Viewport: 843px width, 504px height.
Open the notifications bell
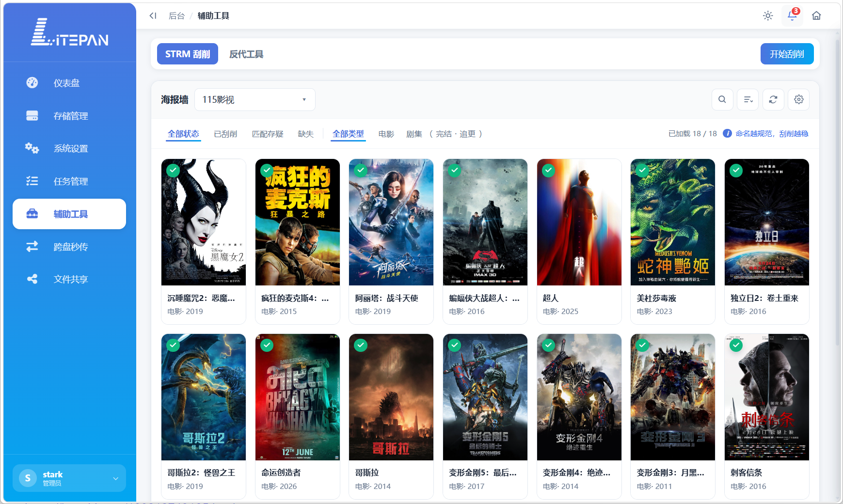click(x=792, y=16)
